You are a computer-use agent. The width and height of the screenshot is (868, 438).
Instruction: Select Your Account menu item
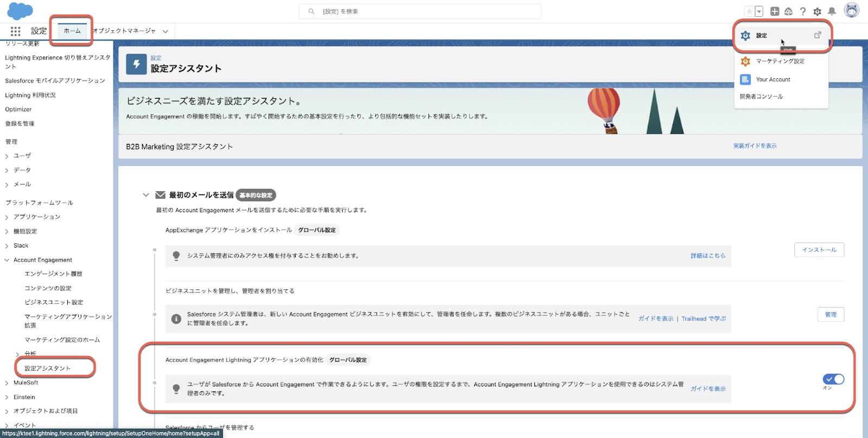pos(781,79)
